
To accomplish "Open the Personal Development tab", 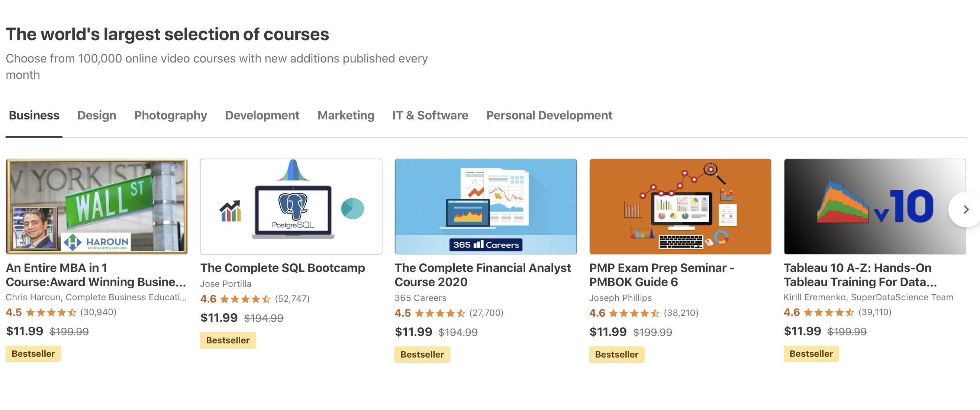I will click(549, 115).
